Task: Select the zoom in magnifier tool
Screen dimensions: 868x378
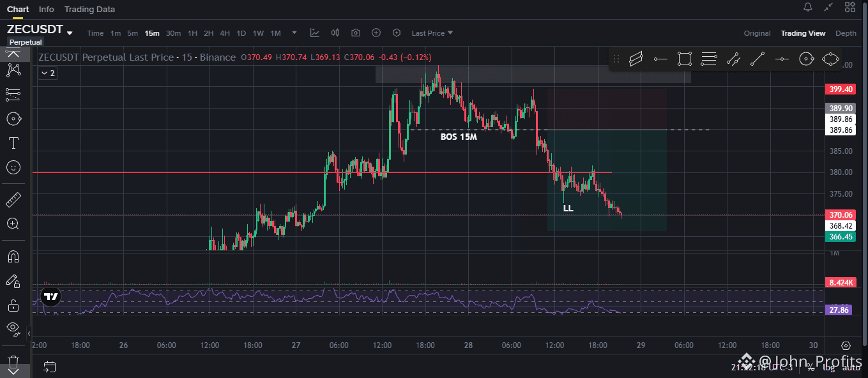Action: coord(13,223)
